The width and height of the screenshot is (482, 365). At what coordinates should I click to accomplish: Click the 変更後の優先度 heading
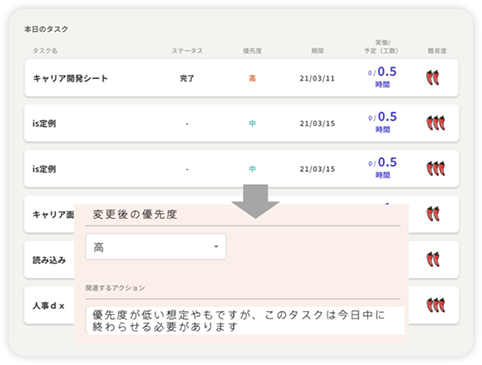(x=135, y=214)
